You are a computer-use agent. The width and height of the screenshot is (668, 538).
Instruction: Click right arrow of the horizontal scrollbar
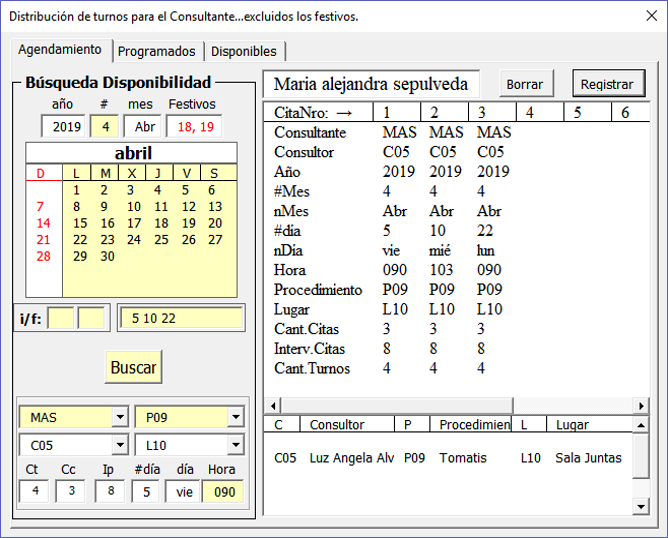click(x=641, y=406)
